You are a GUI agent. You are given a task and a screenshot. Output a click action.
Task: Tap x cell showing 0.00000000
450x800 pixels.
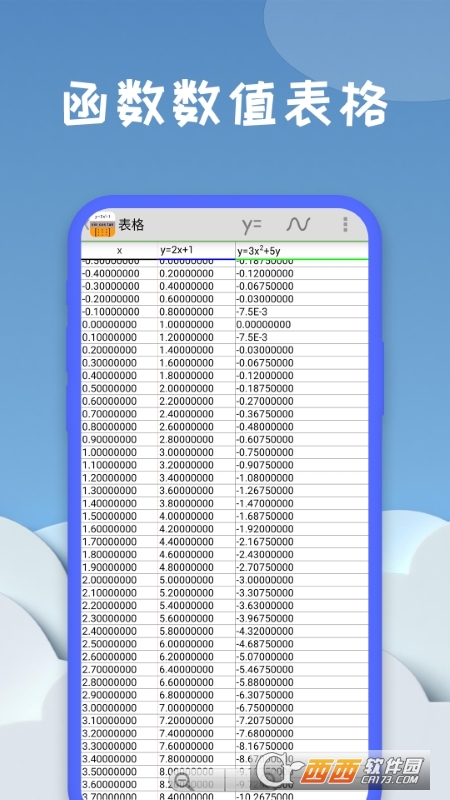[x=119, y=324]
